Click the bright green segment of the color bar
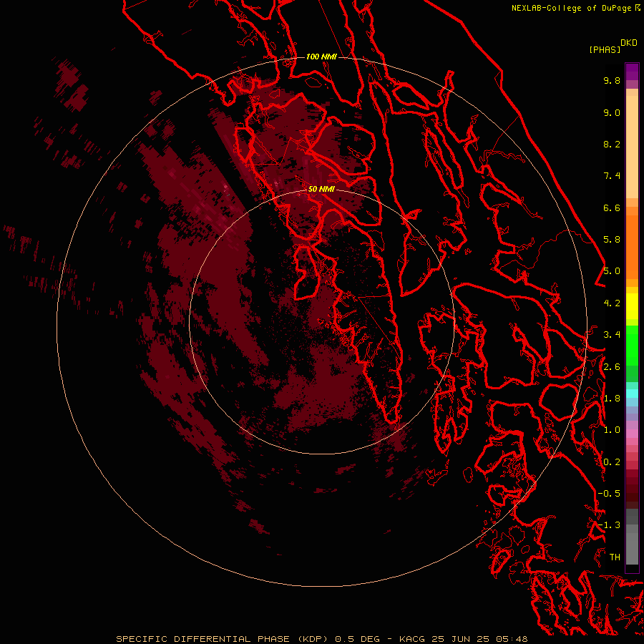This screenshot has height=644, width=644. 632,345
